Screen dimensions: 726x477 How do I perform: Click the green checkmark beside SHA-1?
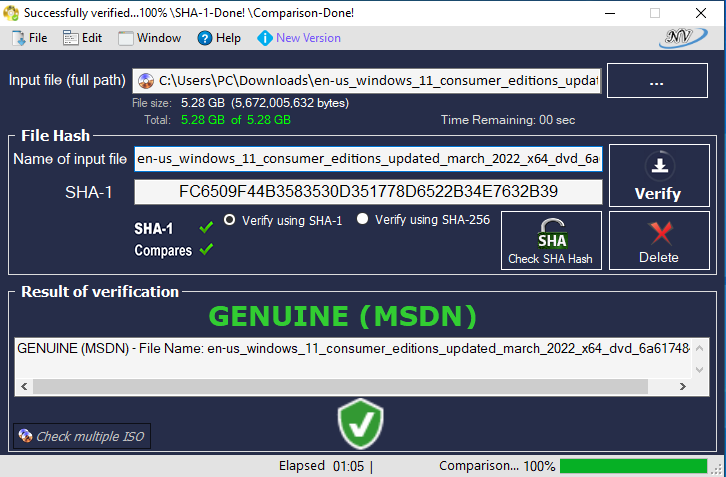tap(206, 227)
